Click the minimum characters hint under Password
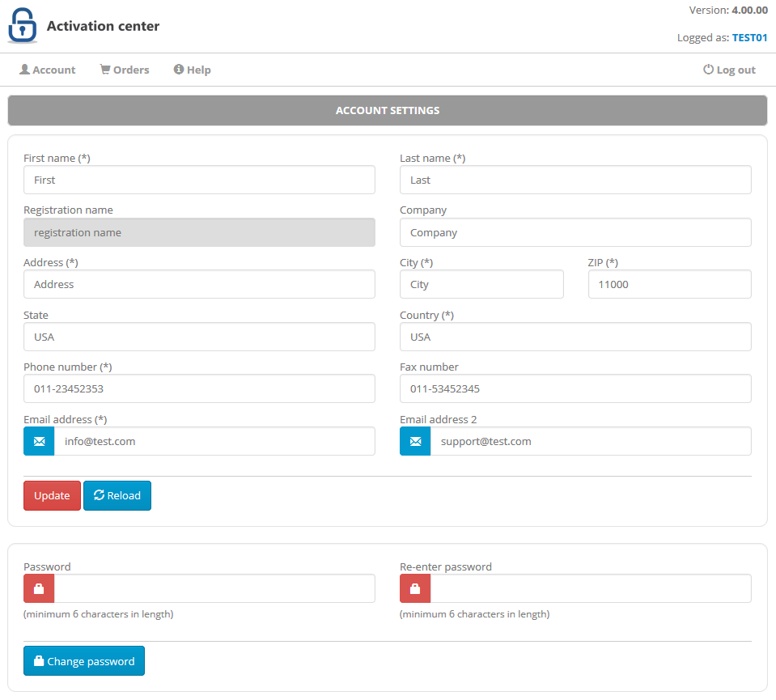 pyautogui.click(x=99, y=614)
